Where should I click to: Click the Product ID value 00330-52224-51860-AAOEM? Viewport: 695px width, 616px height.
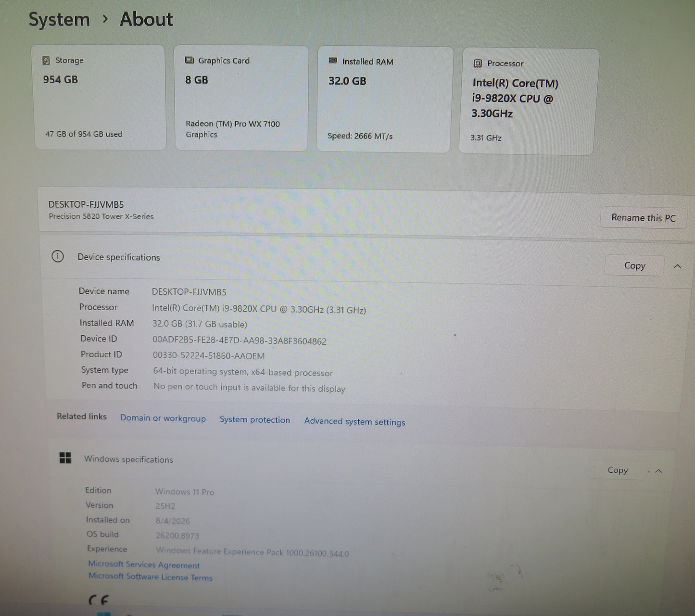(208, 356)
